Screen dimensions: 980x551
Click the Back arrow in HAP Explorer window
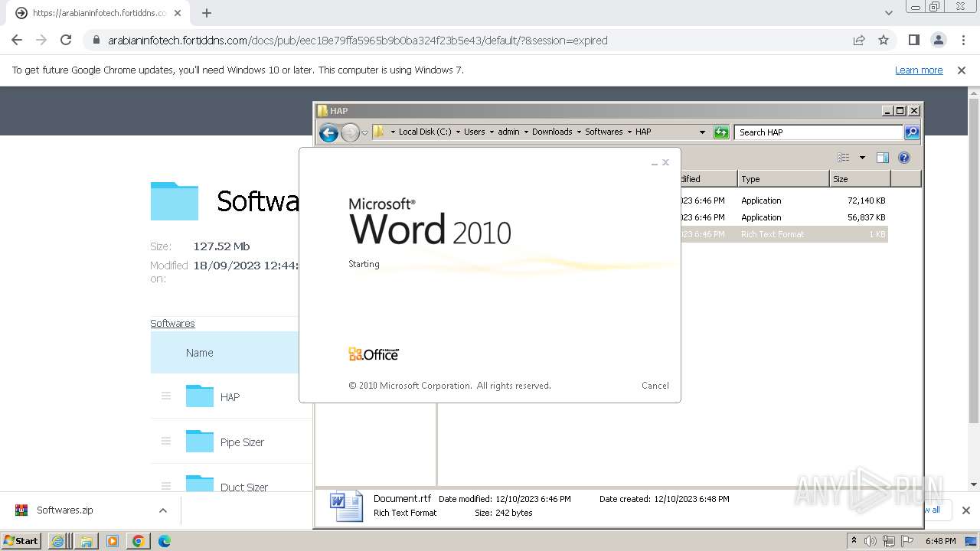(x=328, y=132)
